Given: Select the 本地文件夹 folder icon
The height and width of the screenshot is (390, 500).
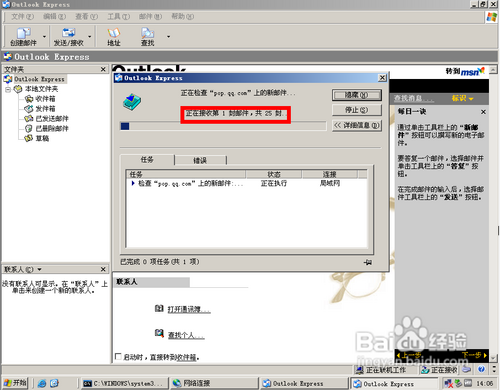Looking at the screenshot, I should (18, 89).
